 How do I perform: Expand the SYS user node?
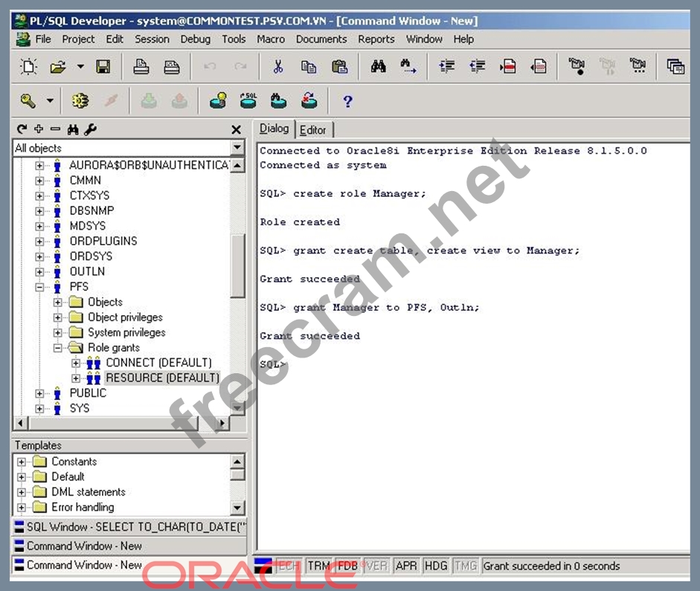point(39,408)
